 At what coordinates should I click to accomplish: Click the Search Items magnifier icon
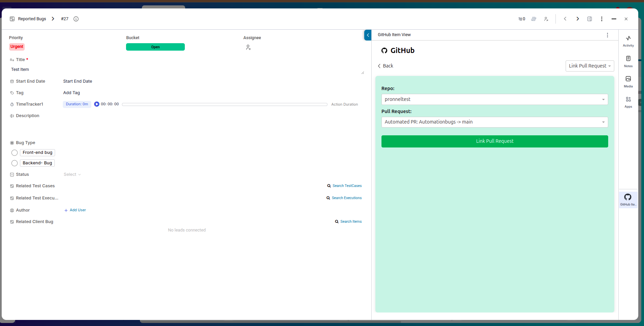click(x=337, y=222)
